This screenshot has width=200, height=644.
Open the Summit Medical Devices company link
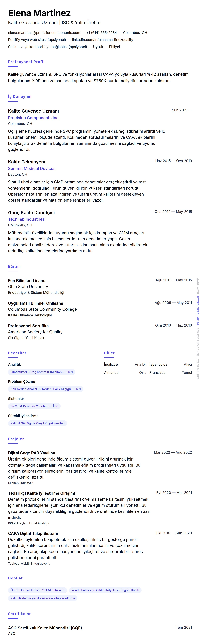32,169
